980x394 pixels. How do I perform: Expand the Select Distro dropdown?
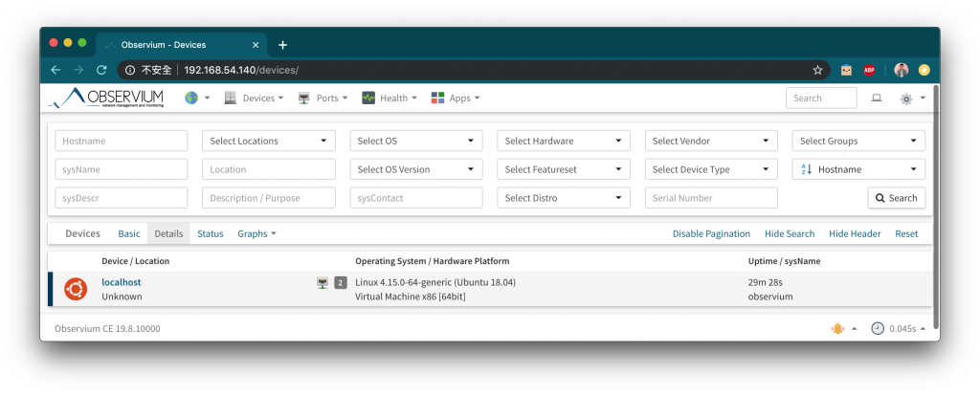click(564, 198)
